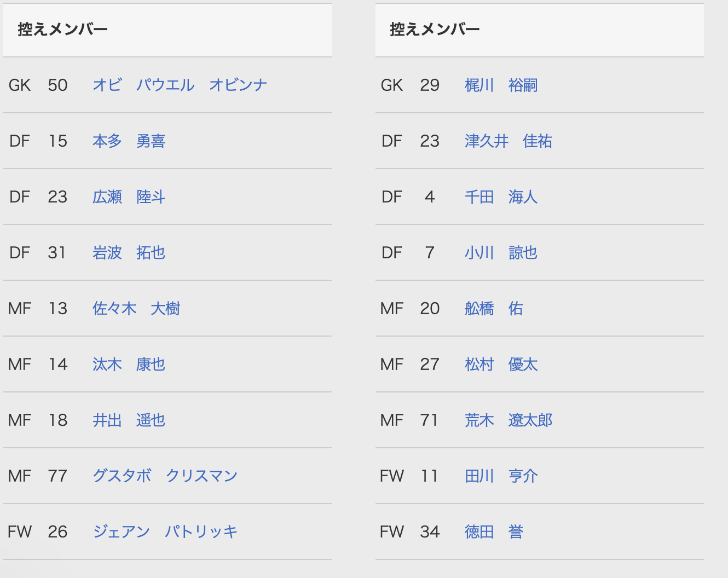Image resolution: width=728 pixels, height=578 pixels.
Task: Open forward 田川 亨介 page
Action: pyautogui.click(x=501, y=476)
